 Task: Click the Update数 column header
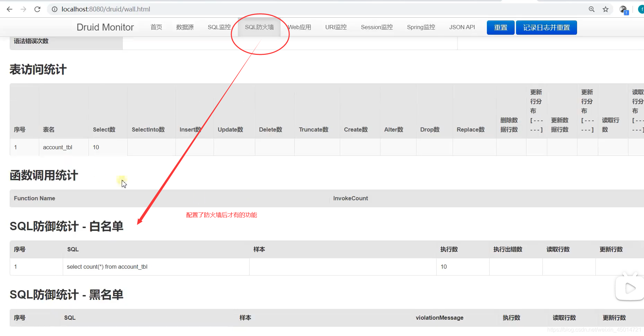[x=230, y=129]
